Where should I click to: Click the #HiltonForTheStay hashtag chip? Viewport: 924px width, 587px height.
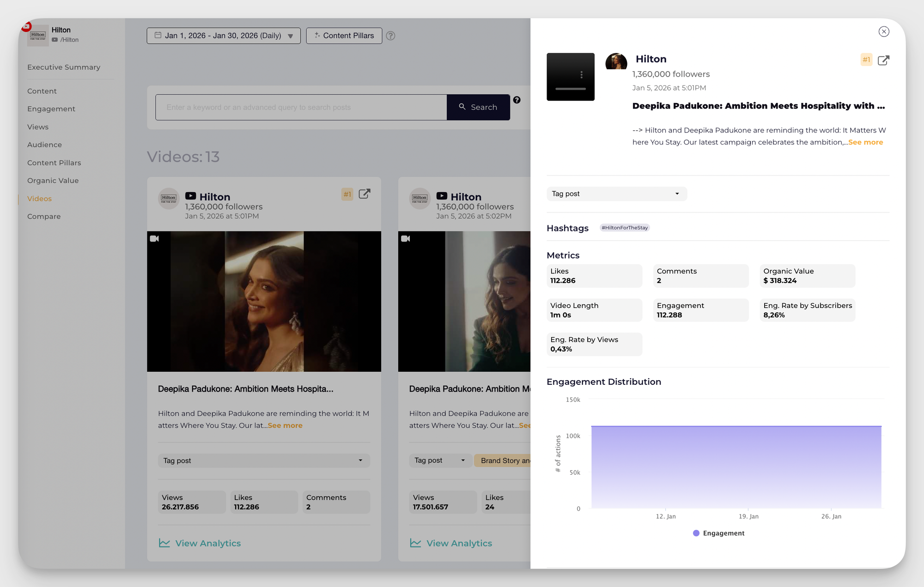[x=625, y=228]
